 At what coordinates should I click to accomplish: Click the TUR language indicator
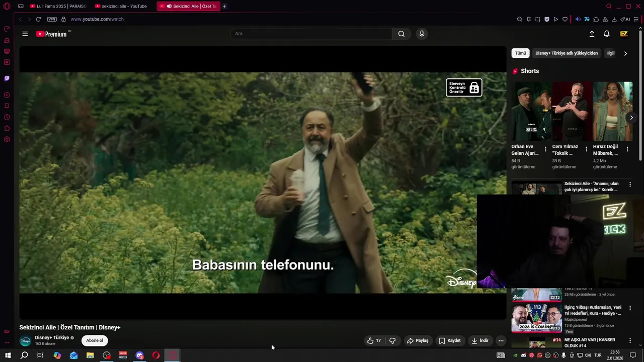[598, 355]
